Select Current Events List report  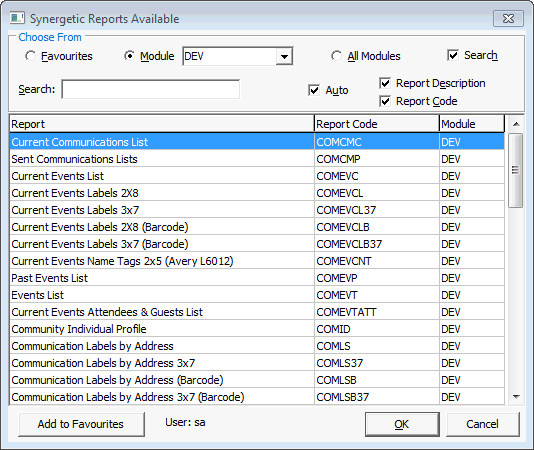[x=162, y=176]
